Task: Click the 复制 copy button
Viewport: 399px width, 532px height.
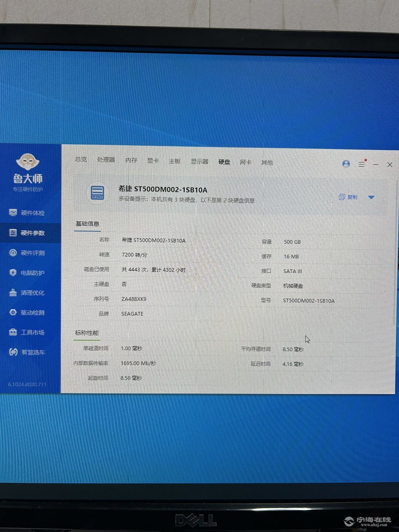Action: [x=348, y=197]
